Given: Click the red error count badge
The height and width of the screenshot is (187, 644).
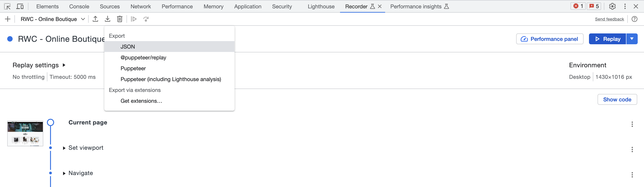Looking at the screenshot, I should click(578, 6).
